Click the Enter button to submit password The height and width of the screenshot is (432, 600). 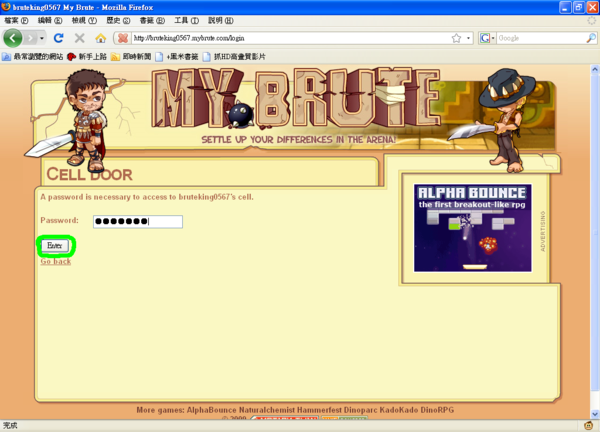click(x=55, y=246)
